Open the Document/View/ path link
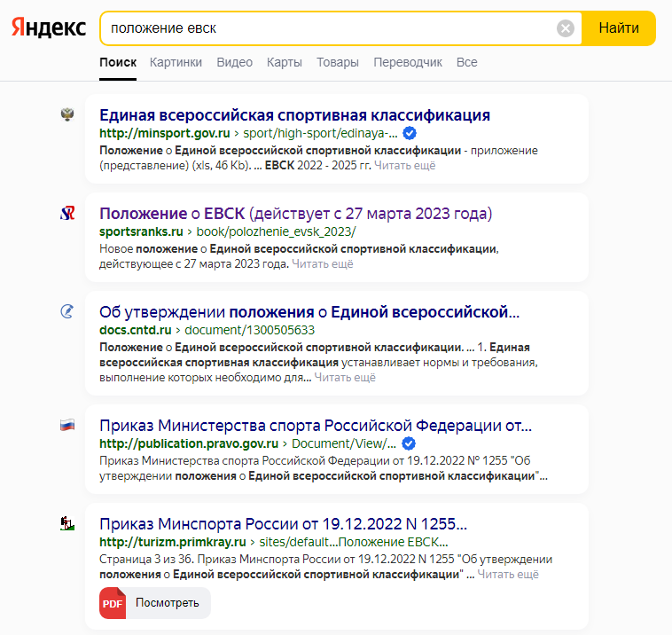This screenshot has height=635, width=672. [344, 443]
